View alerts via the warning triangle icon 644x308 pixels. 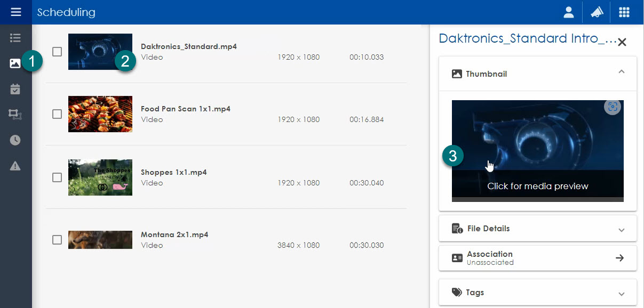[x=15, y=166]
